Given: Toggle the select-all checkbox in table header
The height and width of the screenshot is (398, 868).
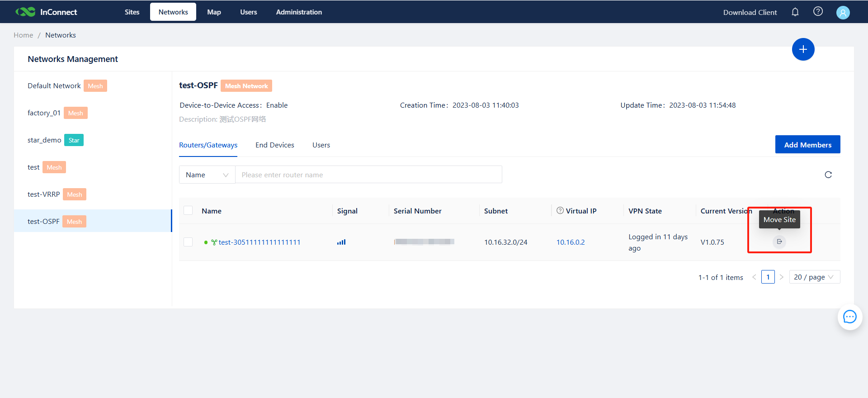Looking at the screenshot, I should click(x=189, y=211).
